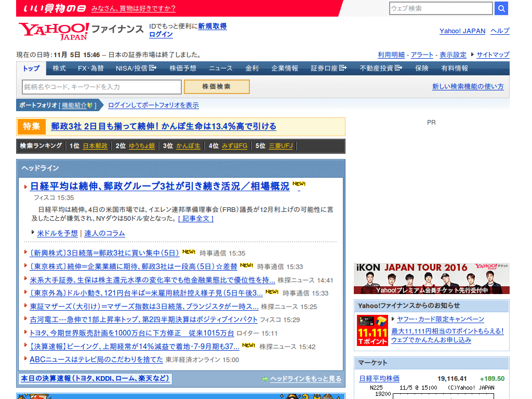Click the green arrow beside ヘッドラインをもっと見る
Screen dimensions: 532x399
(265, 379)
